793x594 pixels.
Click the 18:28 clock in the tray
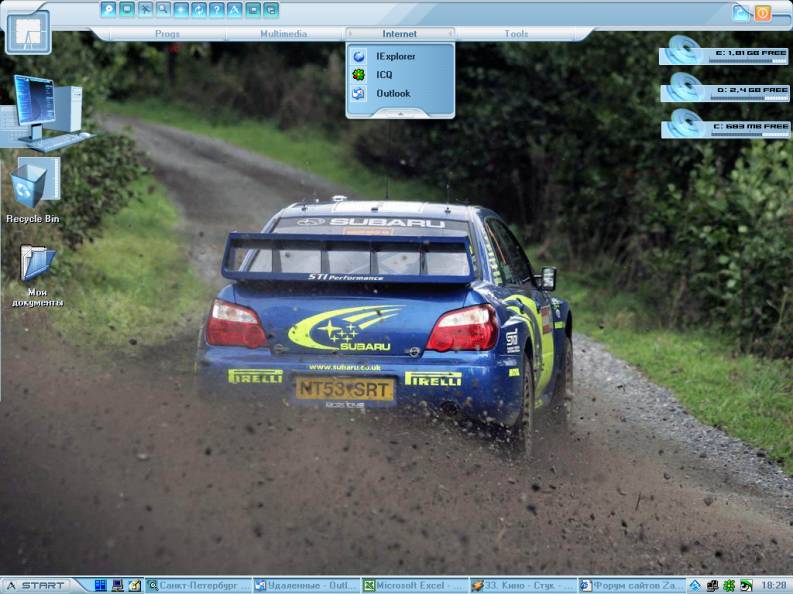pyautogui.click(x=774, y=586)
